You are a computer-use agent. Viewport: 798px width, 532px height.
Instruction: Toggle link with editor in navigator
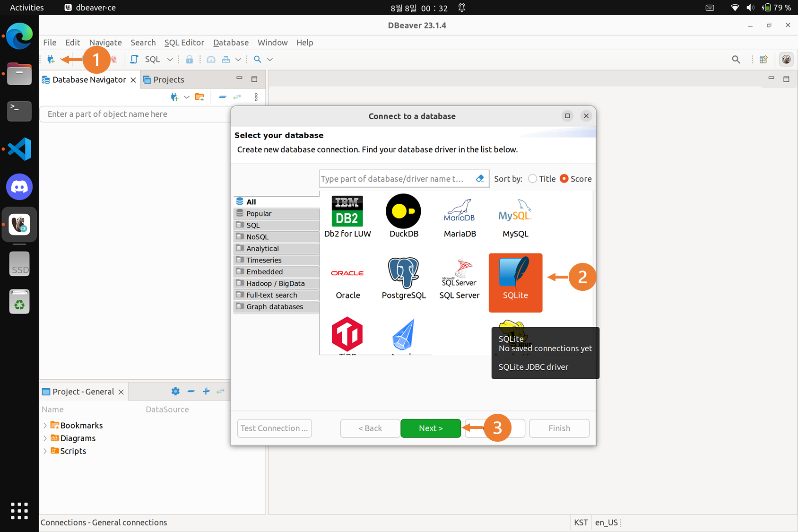[237, 97]
